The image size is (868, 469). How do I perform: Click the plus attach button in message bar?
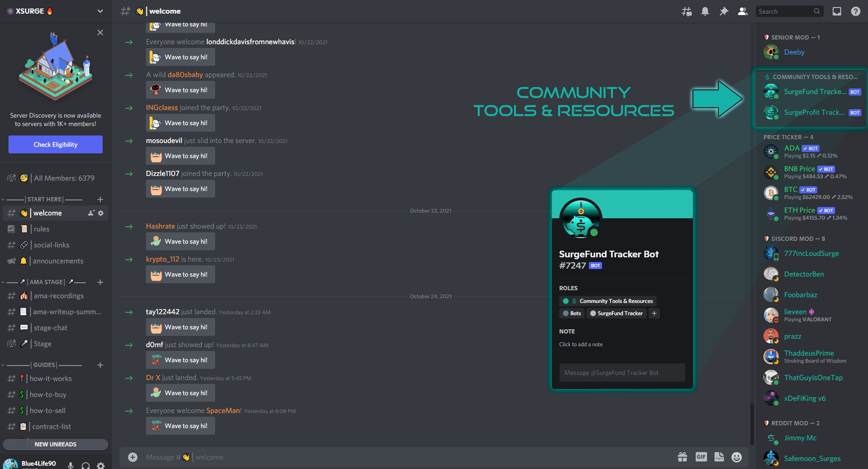133,457
